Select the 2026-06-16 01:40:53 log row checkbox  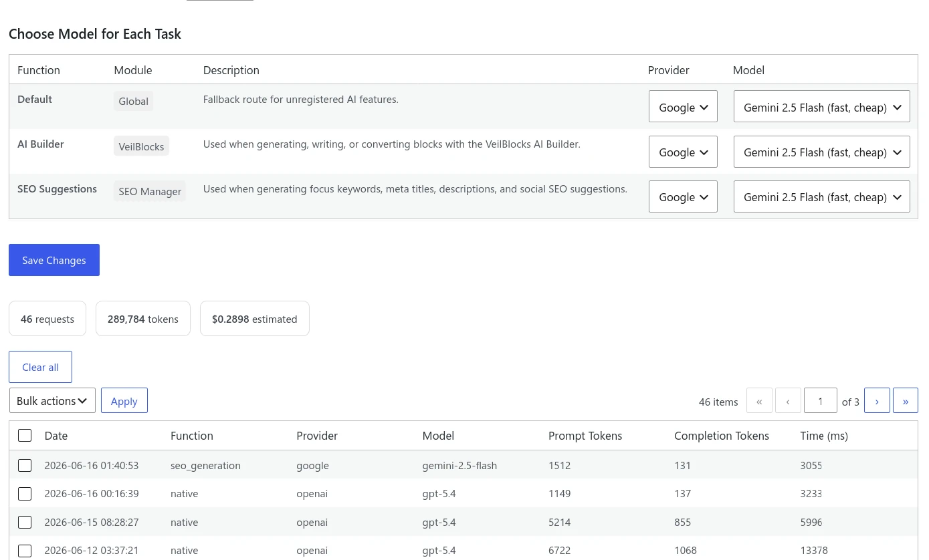pyautogui.click(x=25, y=465)
